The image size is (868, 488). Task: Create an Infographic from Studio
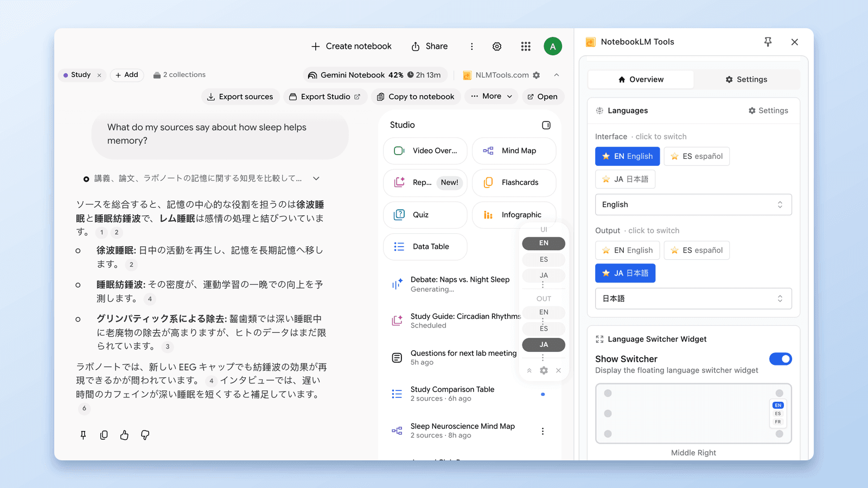tap(514, 215)
